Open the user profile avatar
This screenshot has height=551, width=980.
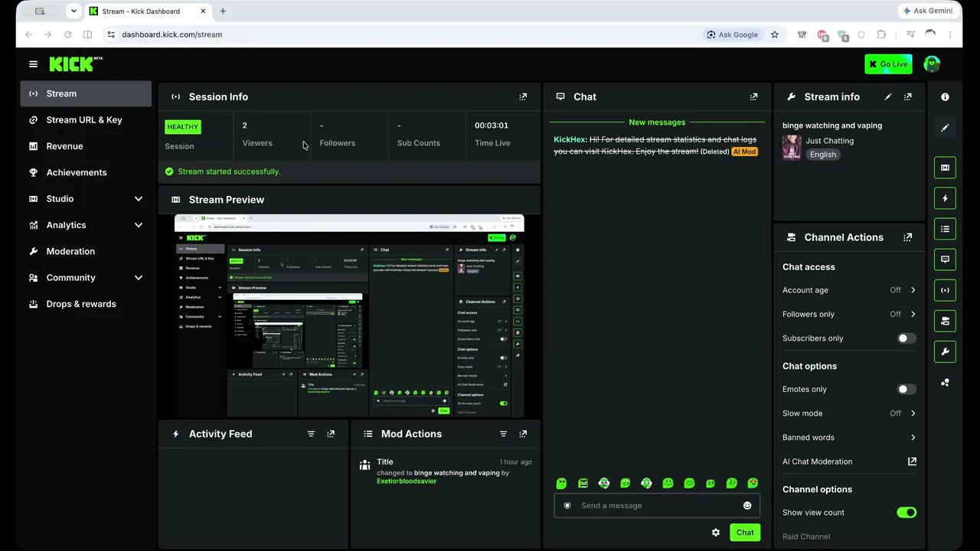pyautogui.click(x=932, y=64)
